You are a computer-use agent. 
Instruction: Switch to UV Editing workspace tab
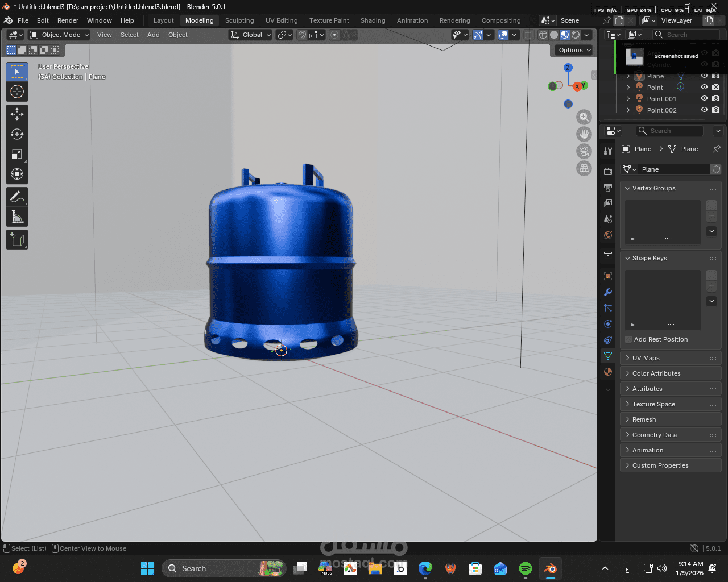[x=282, y=20]
